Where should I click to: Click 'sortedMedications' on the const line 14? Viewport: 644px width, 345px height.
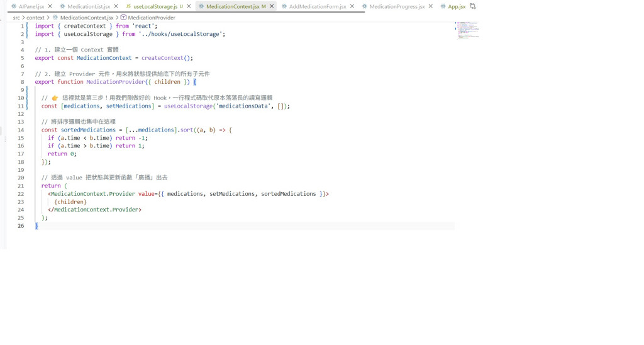pyautogui.click(x=88, y=130)
